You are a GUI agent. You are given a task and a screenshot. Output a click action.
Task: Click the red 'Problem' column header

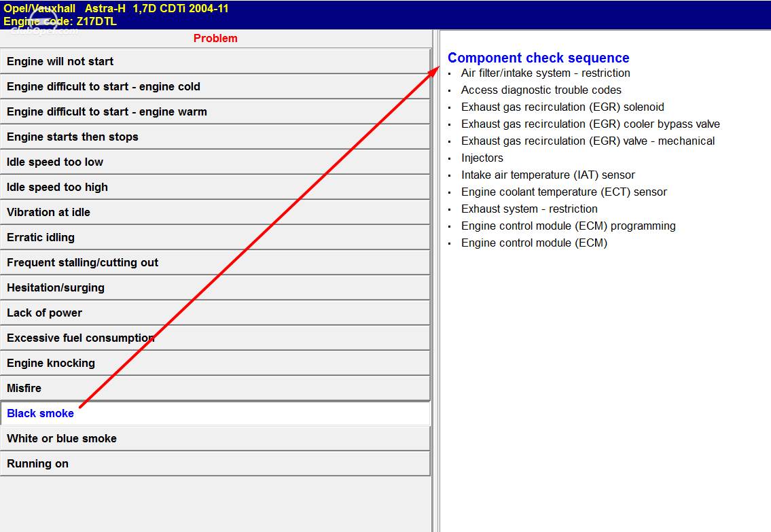tap(215, 38)
